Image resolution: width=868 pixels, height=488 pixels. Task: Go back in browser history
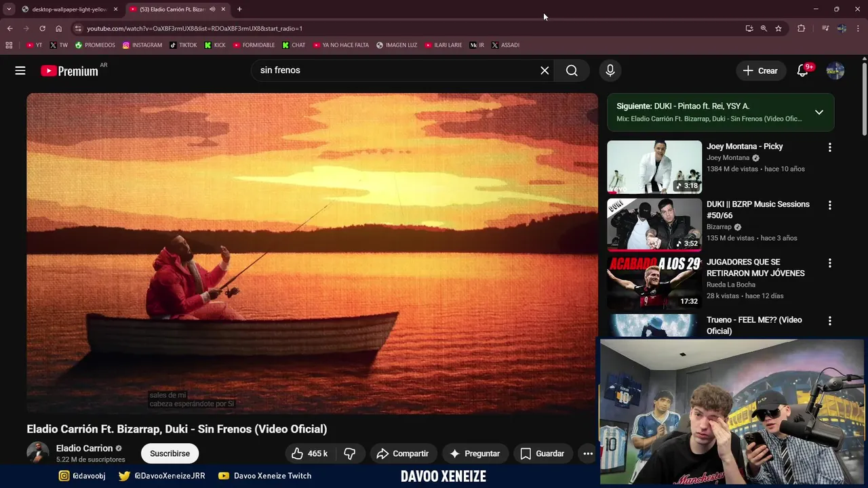[x=9, y=28]
